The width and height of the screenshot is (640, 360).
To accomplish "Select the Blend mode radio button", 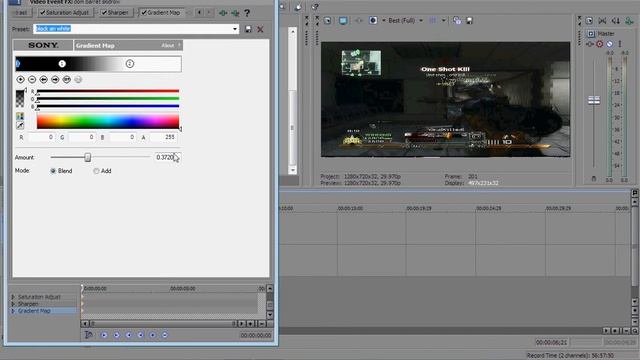I will [x=53, y=171].
